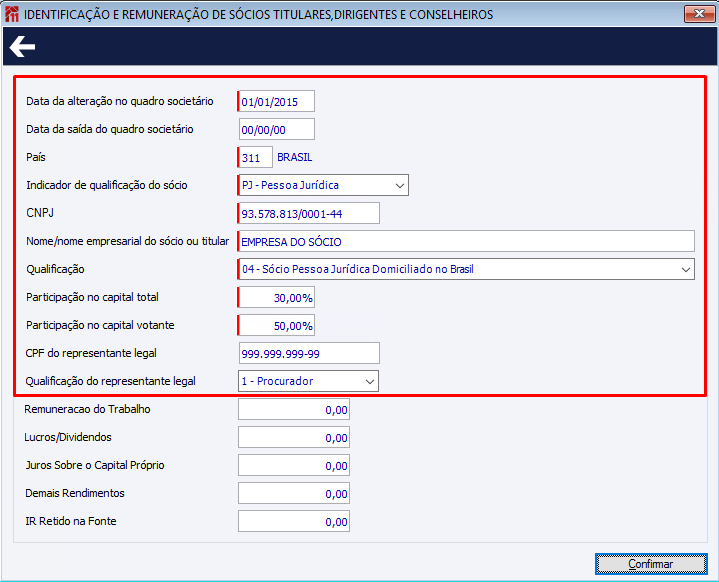
Task: Focus CPF do representante legal field
Action: (309, 353)
